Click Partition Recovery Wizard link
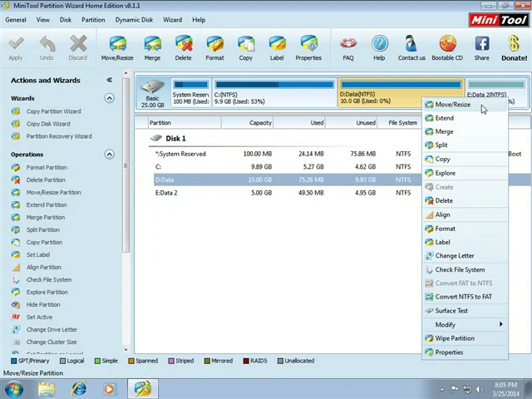The image size is (532, 399). 58,136
